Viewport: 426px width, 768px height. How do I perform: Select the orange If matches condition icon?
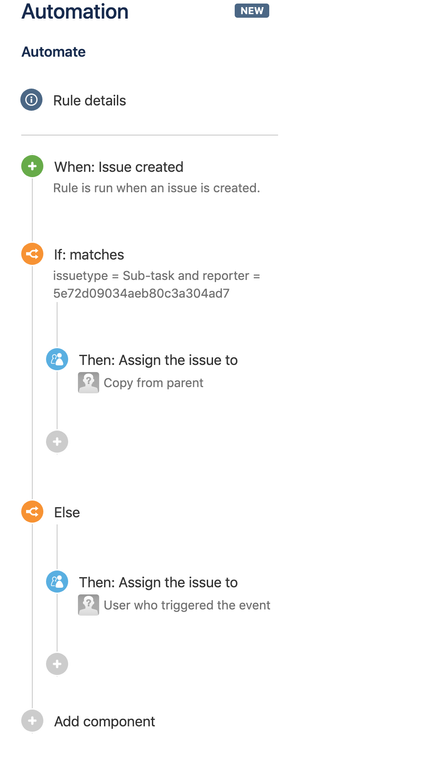click(x=32, y=254)
